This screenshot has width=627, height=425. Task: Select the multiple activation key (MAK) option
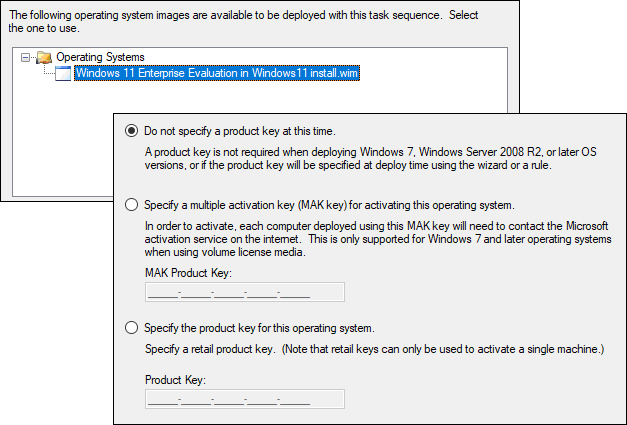click(x=132, y=205)
